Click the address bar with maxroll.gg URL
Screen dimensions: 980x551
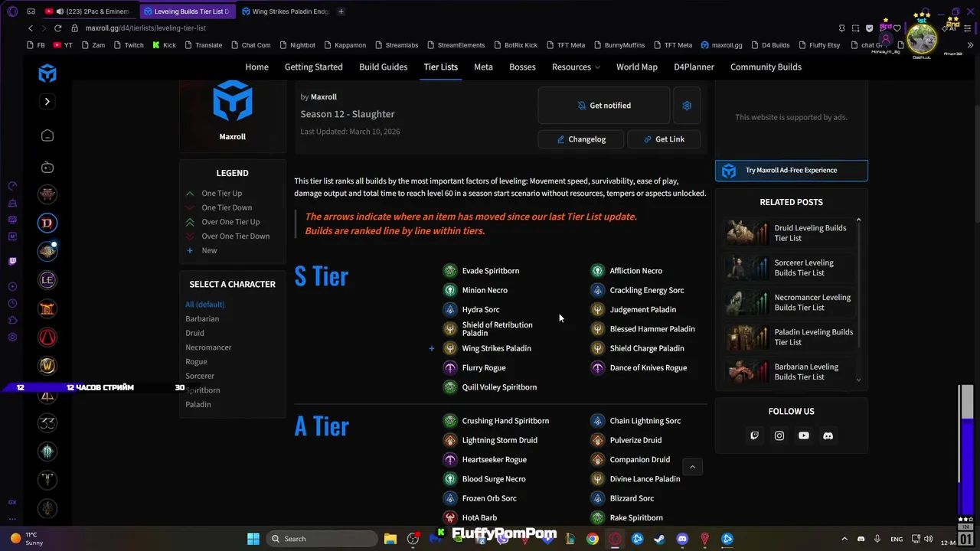145,28
